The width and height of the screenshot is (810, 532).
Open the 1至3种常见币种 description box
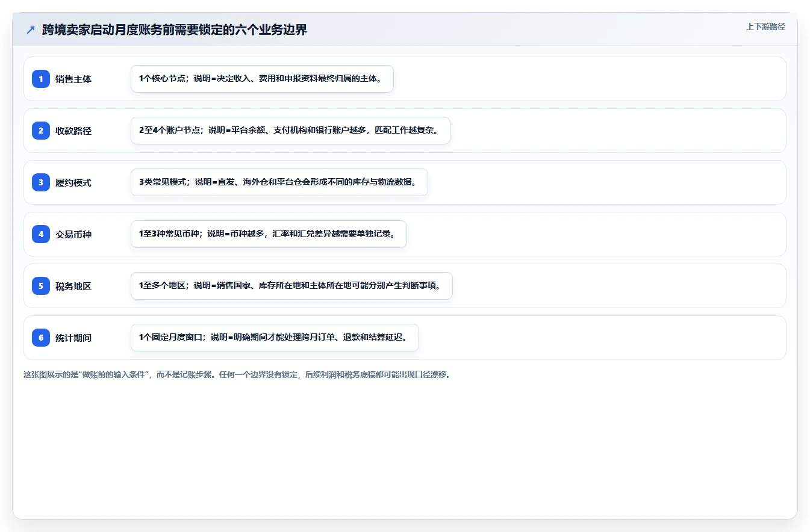(269, 234)
